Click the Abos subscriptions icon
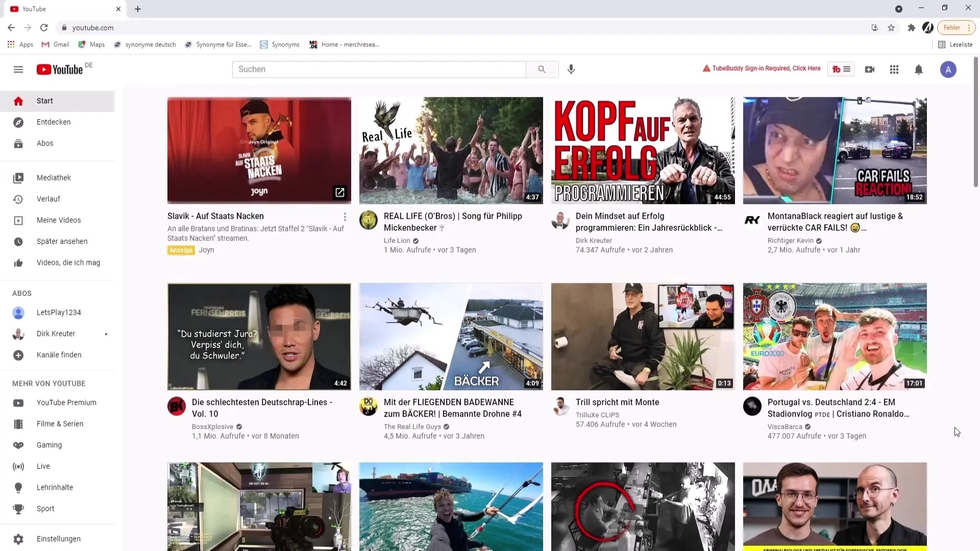The image size is (980, 551). pos(18,143)
